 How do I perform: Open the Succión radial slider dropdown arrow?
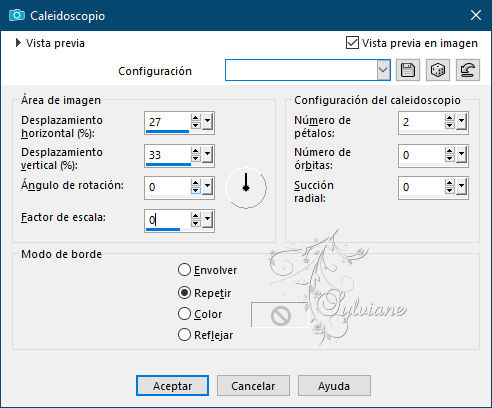coord(462,187)
